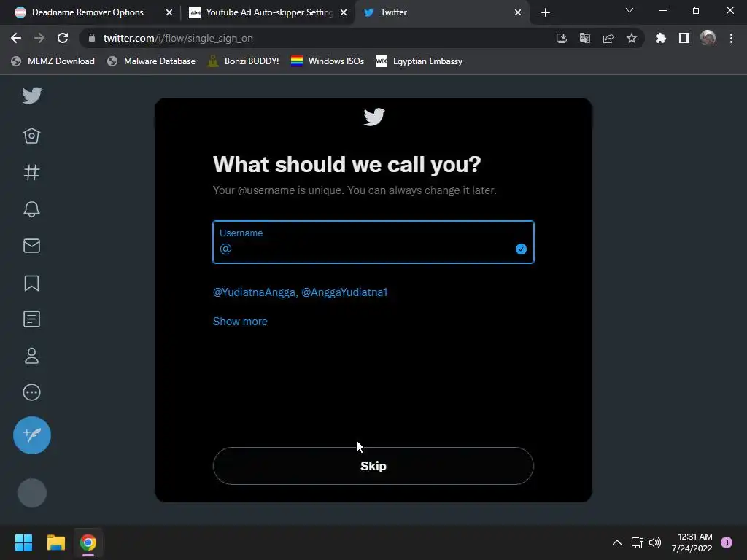Show hidden system tray icons

coord(617,542)
